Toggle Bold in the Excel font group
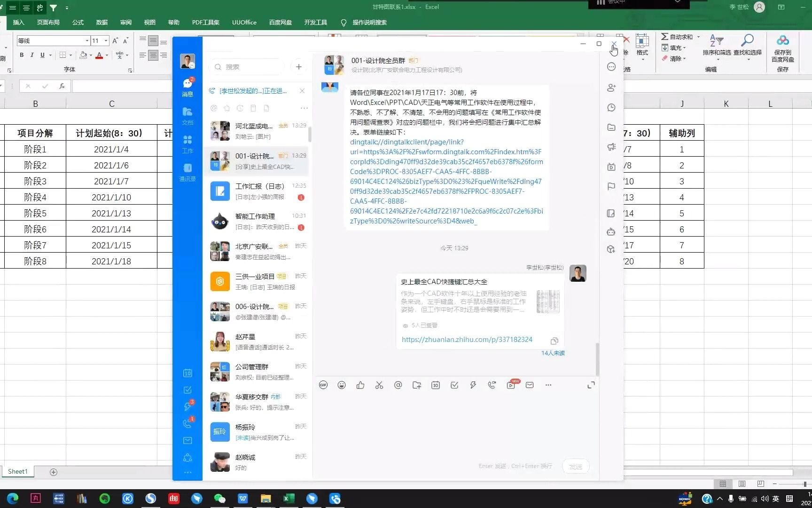Viewport: 812px width, 508px height. [22, 55]
